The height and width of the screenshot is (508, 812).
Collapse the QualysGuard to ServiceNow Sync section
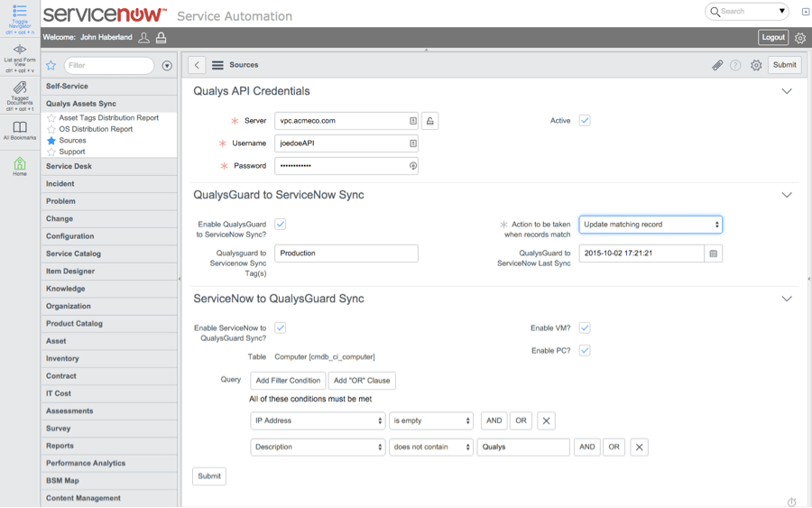(x=787, y=195)
